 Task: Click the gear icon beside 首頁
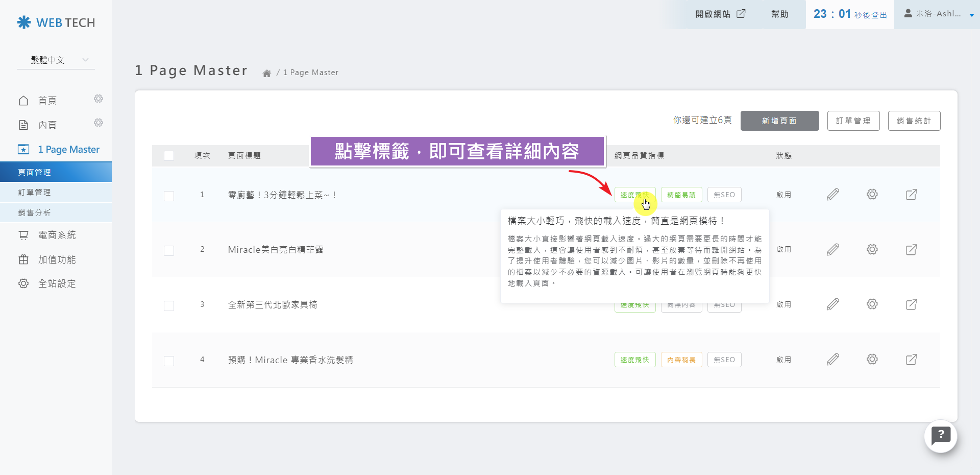pyautogui.click(x=99, y=99)
